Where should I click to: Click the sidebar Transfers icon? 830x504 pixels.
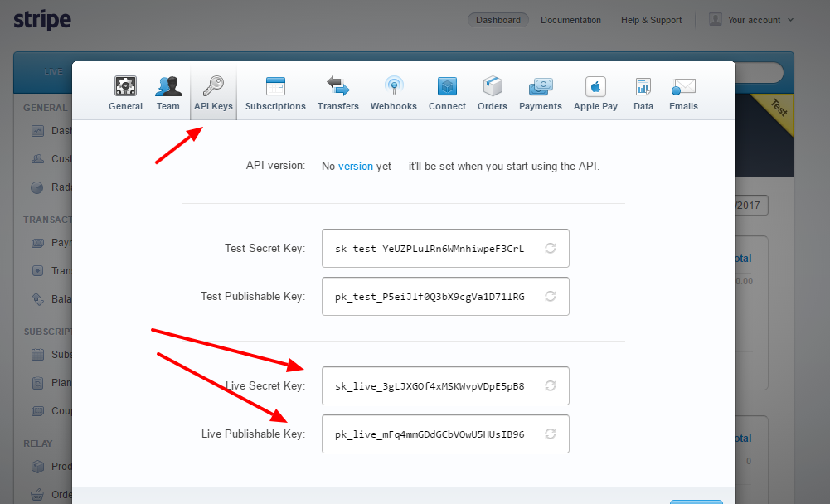coord(37,270)
